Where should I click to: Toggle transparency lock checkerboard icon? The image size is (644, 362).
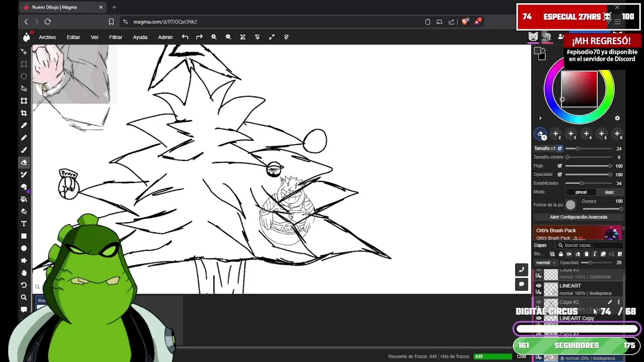[552, 254]
